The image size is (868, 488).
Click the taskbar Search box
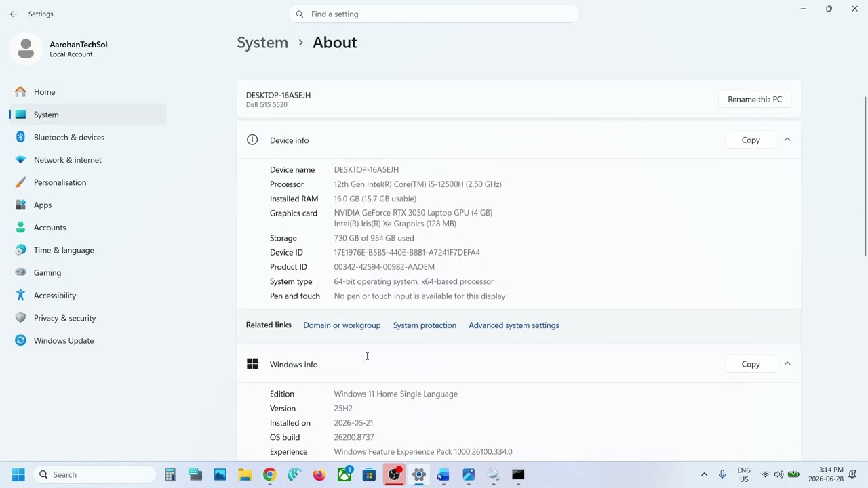94,474
